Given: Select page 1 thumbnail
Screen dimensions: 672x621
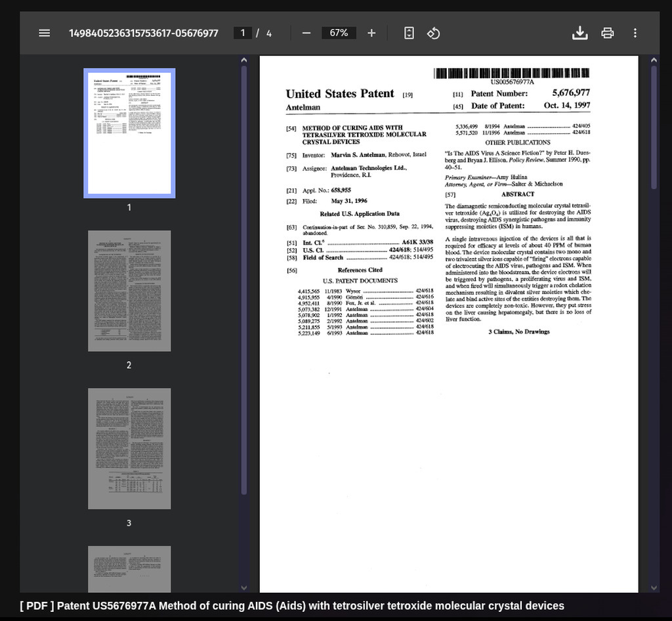Looking at the screenshot, I should (x=129, y=133).
